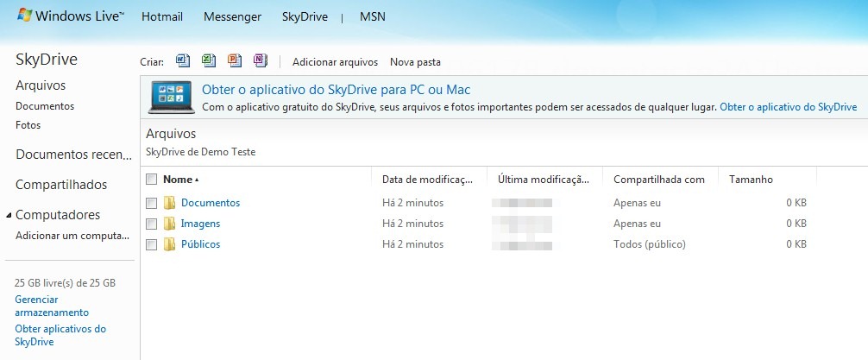Select Arquivos in the sidebar
868x360 pixels.
click(x=41, y=85)
